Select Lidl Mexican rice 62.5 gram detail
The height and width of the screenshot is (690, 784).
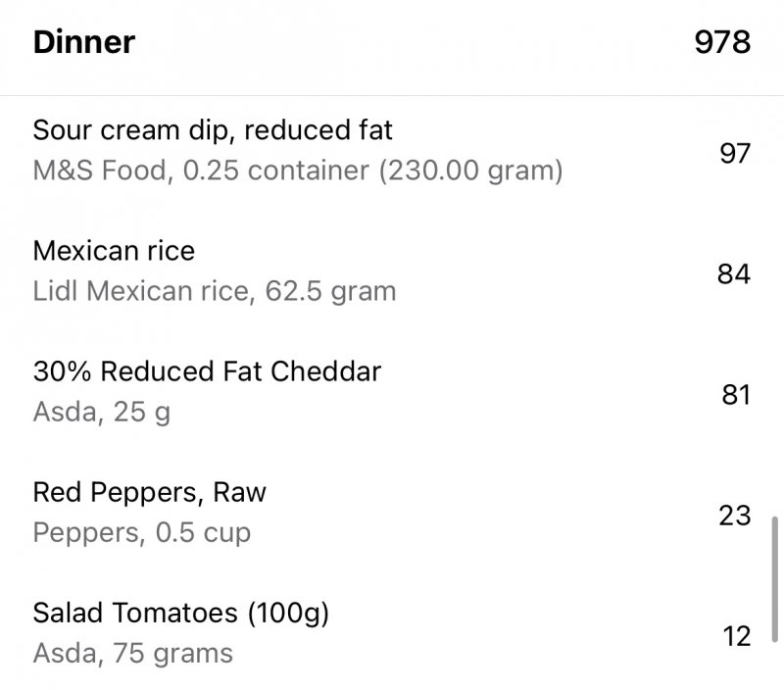(215, 291)
